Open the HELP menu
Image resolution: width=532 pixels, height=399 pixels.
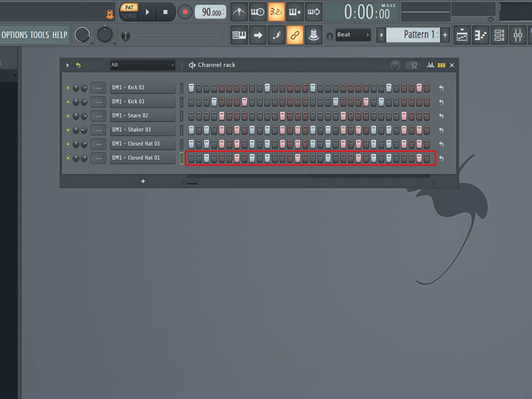pos(61,35)
